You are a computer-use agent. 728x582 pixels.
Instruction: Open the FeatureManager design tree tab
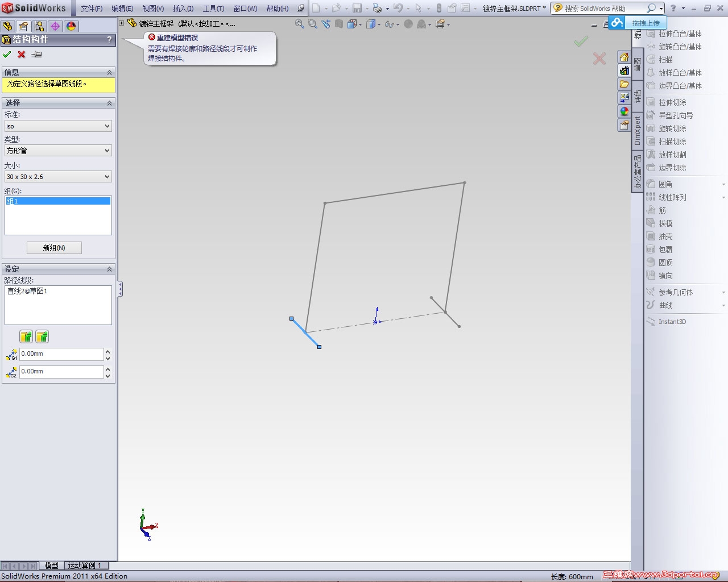tap(8, 26)
